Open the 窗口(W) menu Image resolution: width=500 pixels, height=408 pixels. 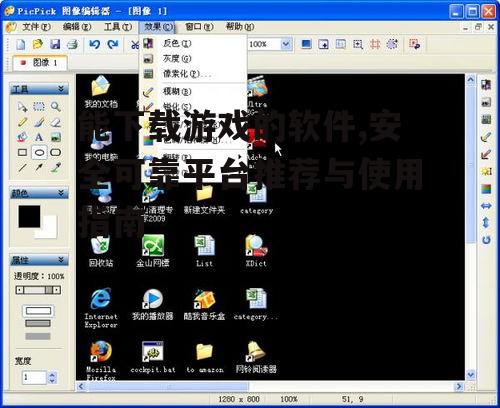(x=199, y=27)
